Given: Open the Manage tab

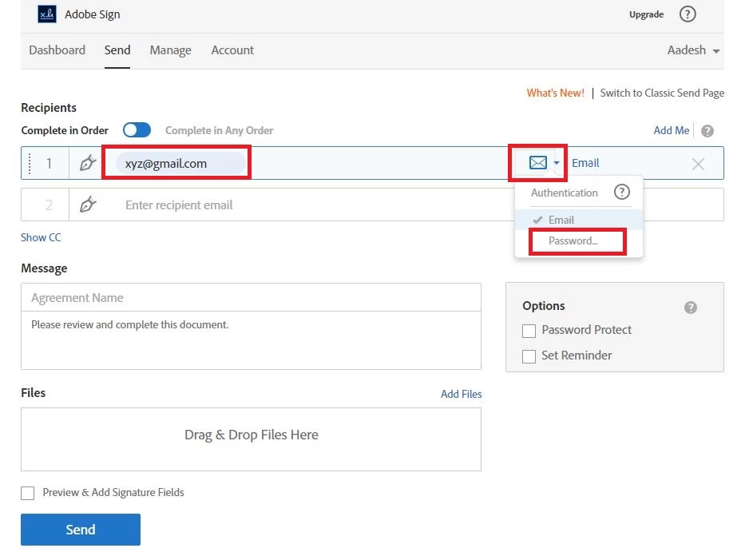Looking at the screenshot, I should [x=171, y=50].
